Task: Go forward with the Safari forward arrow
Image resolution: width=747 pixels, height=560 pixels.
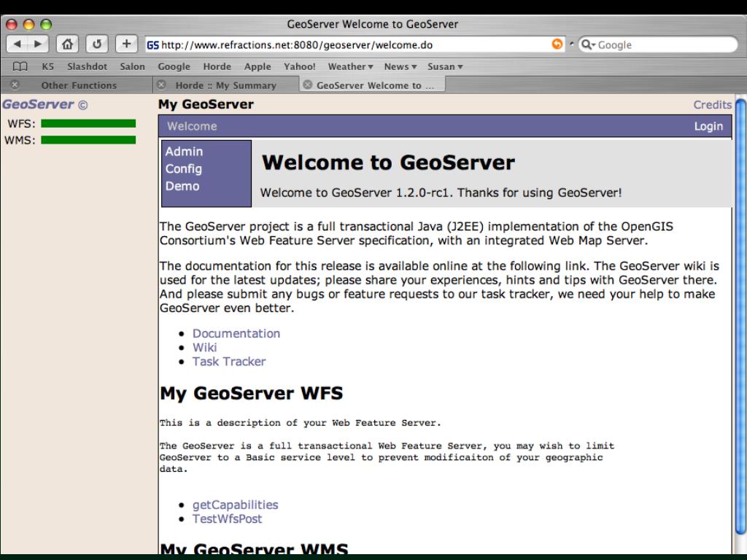Action: pos(38,44)
